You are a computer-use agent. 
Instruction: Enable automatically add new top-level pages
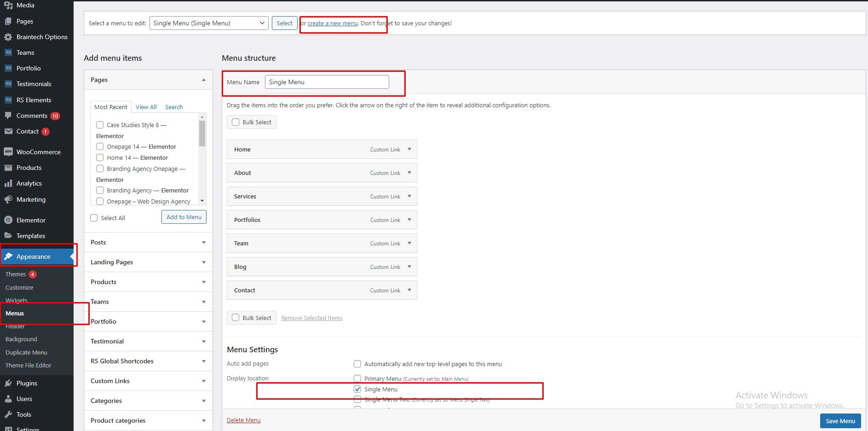click(357, 364)
